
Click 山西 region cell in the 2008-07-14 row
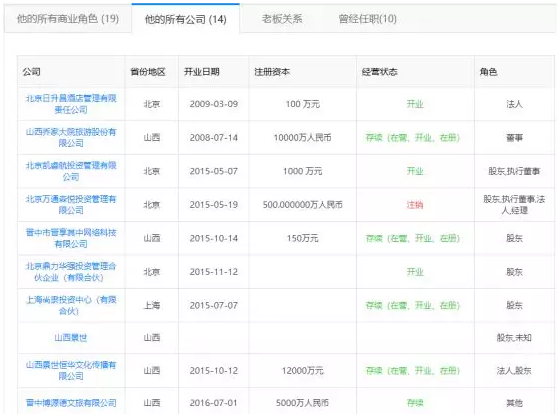(x=152, y=138)
